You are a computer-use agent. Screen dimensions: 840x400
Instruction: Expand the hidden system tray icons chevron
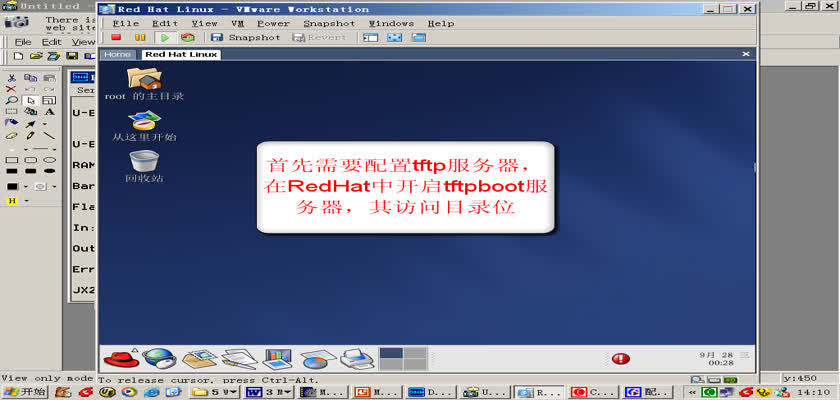pos(693,392)
